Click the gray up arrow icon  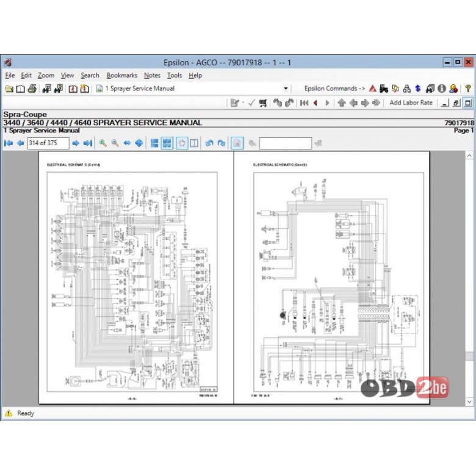[x=342, y=103]
